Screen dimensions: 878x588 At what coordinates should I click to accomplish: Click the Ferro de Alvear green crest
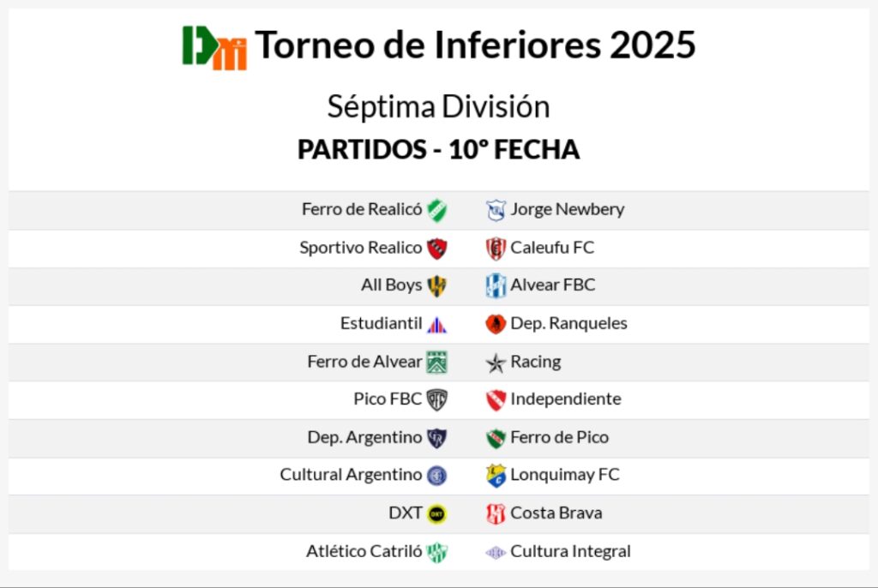click(x=437, y=363)
